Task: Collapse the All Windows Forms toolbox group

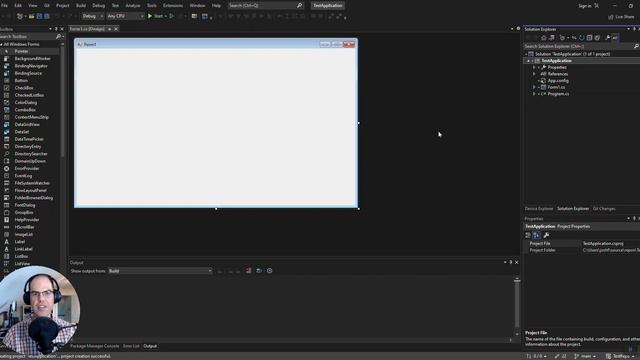Action: [x=2, y=44]
